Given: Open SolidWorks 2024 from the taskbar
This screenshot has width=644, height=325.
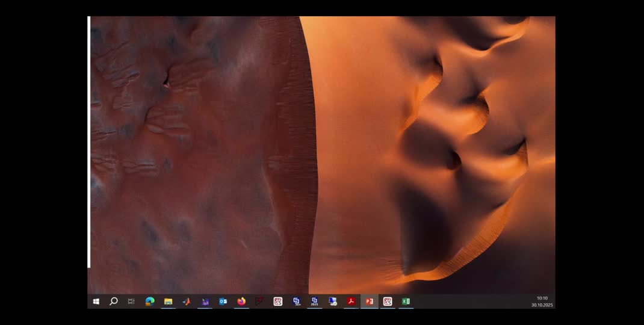Looking at the screenshot, I should click(296, 302).
